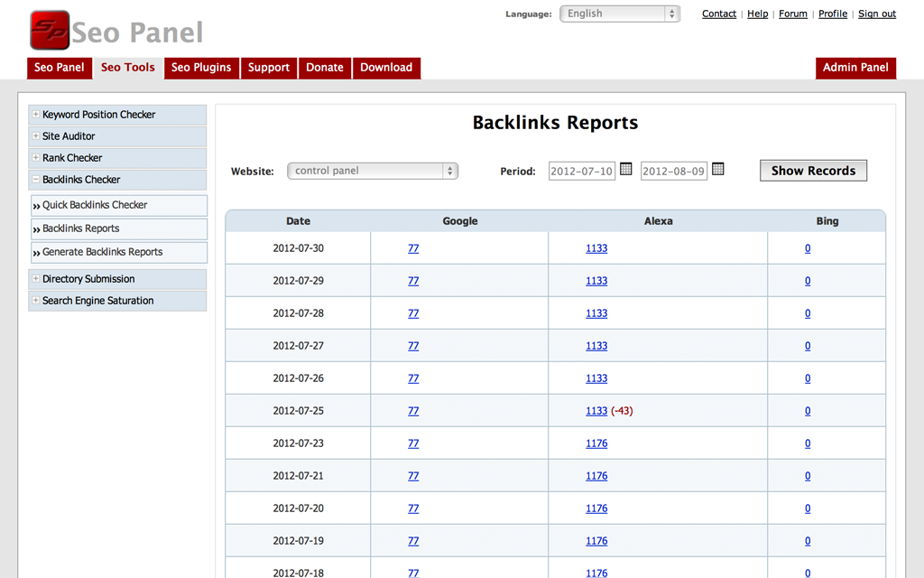Viewport: 924px width, 578px height.
Task: Open the Admin Panel tab
Action: [855, 68]
